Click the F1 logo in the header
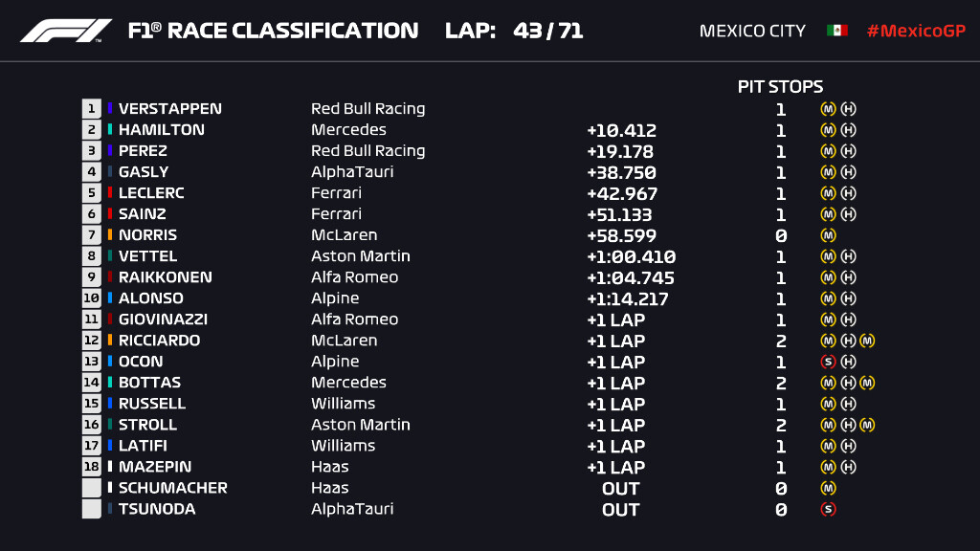 pos(66,31)
